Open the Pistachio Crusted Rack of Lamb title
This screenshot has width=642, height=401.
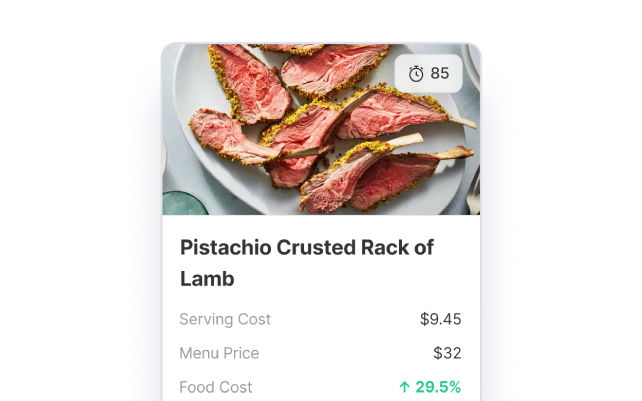click(307, 262)
